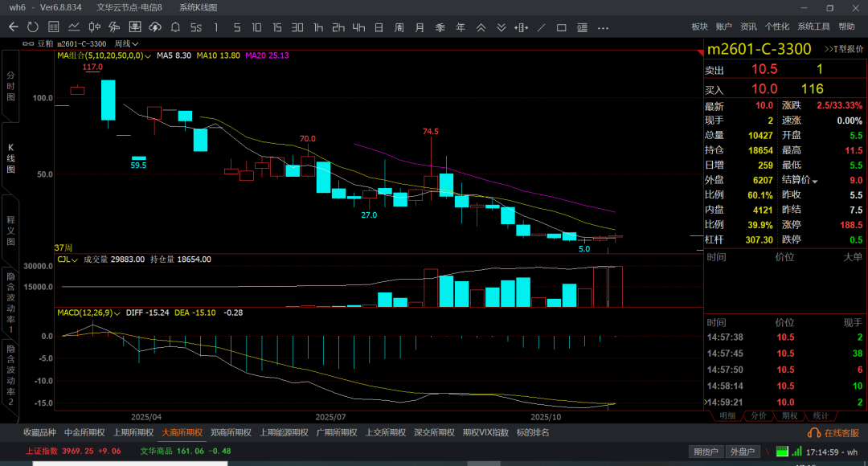The height and width of the screenshot is (466, 868).
Task: Click the back arrow in the toolbar
Action: (13, 27)
